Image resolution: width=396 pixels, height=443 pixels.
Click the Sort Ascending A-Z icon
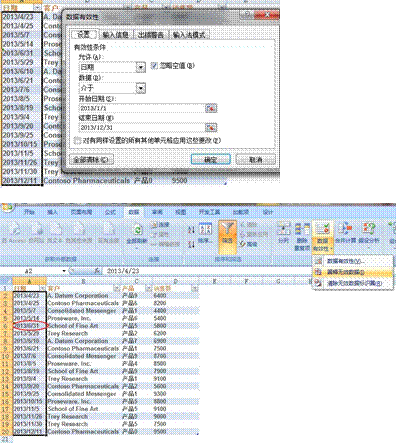click(x=191, y=229)
